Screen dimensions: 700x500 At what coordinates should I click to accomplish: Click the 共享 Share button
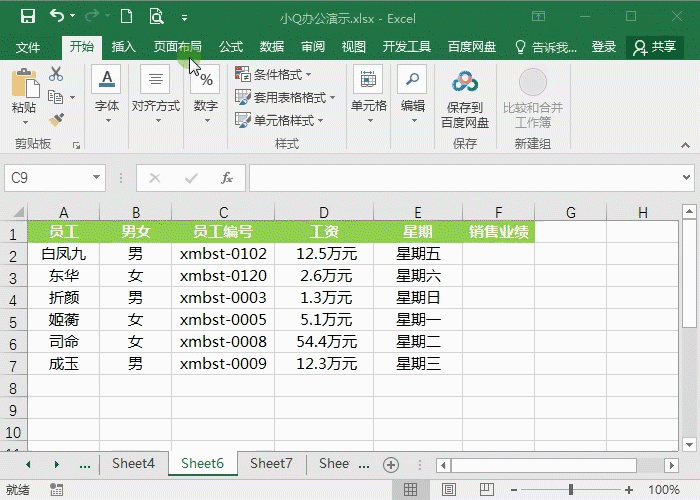654,47
